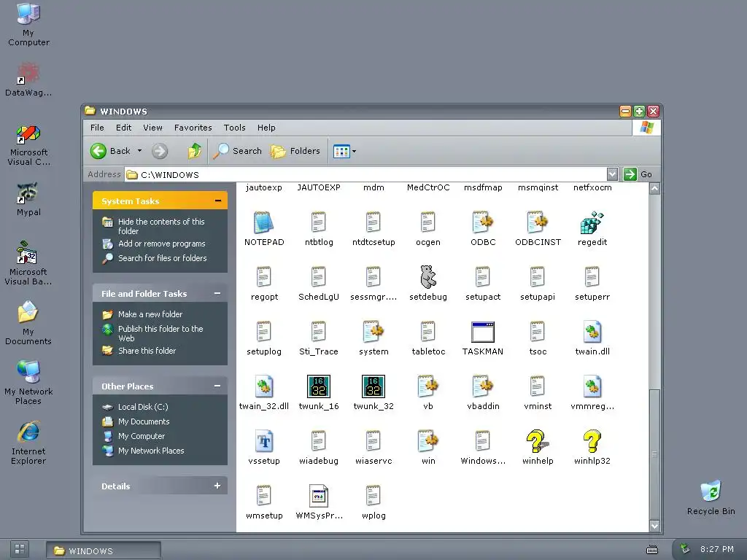This screenshot has width=747, height=560.
Task: Select the vbaddin settings file
Action: pos(483,386)
